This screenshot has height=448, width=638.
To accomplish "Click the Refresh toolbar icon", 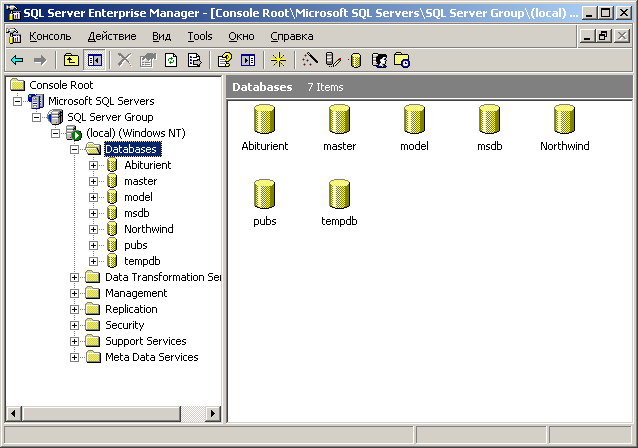I will click(x=171, y=60).
